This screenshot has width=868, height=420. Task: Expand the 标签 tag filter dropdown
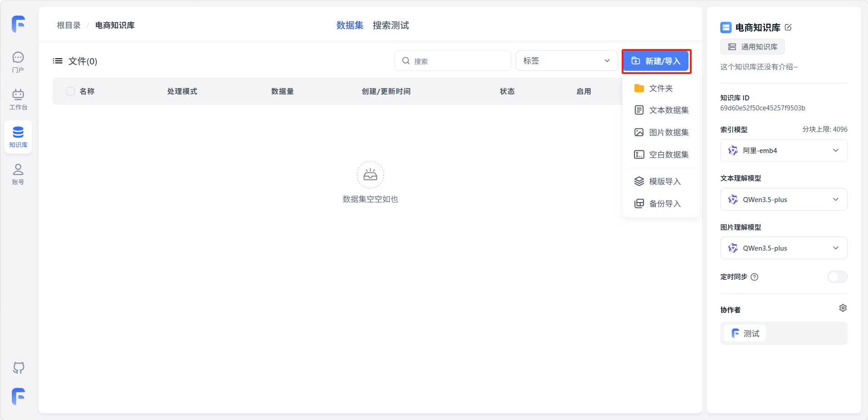click(x=566, y=61)
